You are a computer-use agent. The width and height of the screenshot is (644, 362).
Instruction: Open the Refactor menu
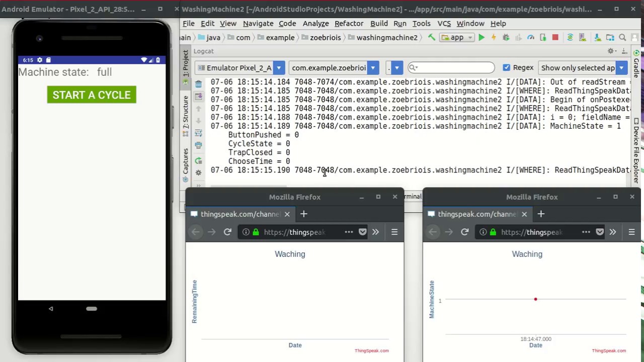click(349, 24)
